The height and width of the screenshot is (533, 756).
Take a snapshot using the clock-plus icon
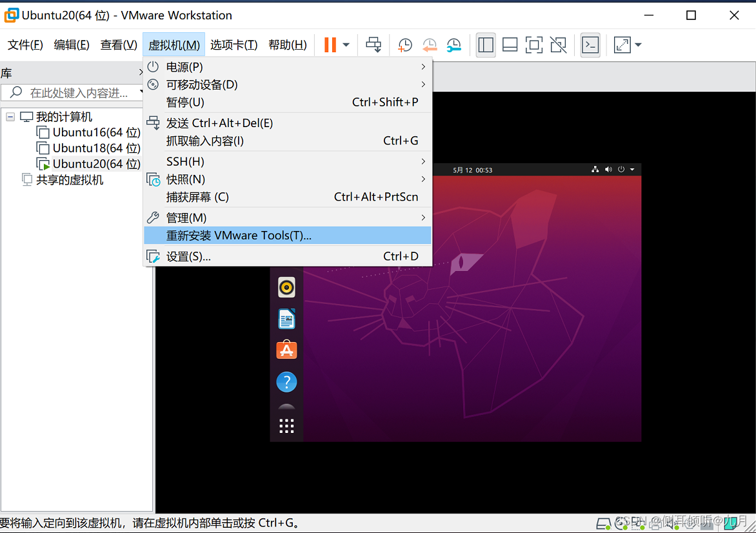pos(404,45)
